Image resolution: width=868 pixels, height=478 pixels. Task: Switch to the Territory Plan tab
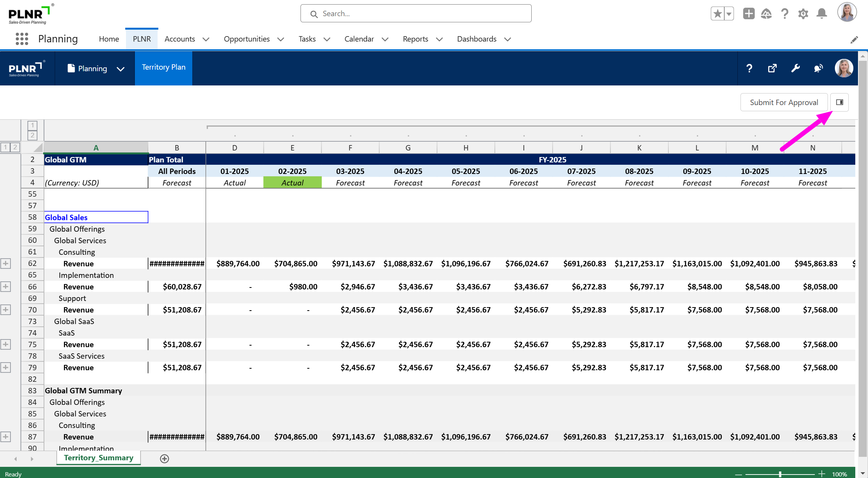tap(163, 67)
